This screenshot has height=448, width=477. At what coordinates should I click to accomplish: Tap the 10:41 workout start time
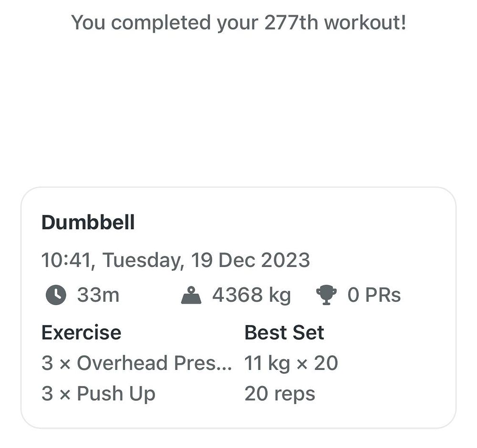pyautogui.click(x=66, y=260)
